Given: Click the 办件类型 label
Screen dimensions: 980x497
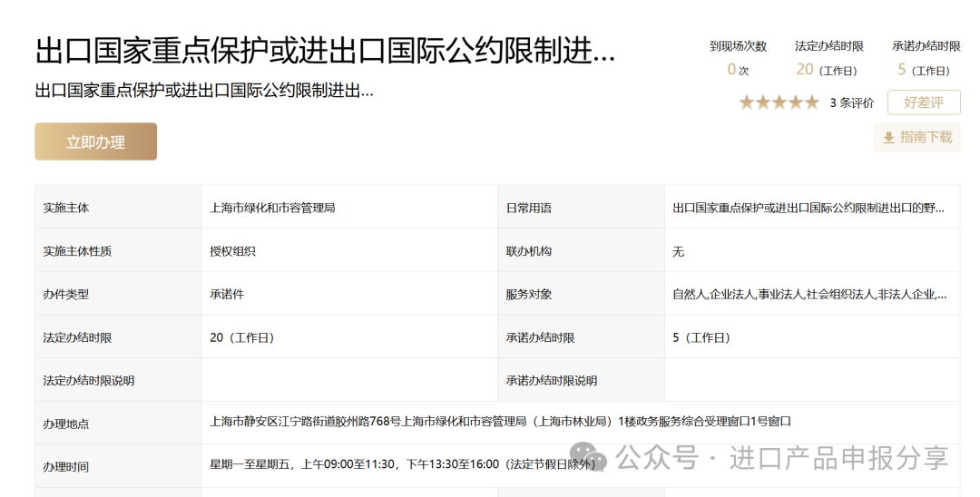Looking at the screenshot, I should (66, 294).
